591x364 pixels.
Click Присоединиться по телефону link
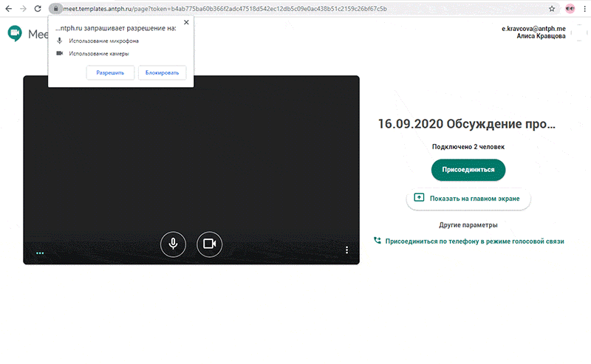point(474,241)
